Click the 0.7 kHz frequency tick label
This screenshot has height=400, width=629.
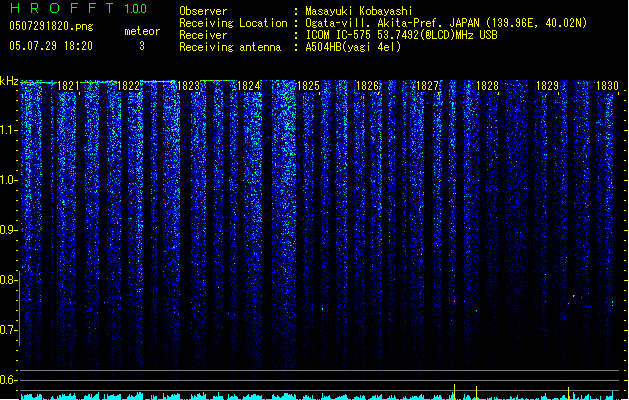[x=8, y=330]
